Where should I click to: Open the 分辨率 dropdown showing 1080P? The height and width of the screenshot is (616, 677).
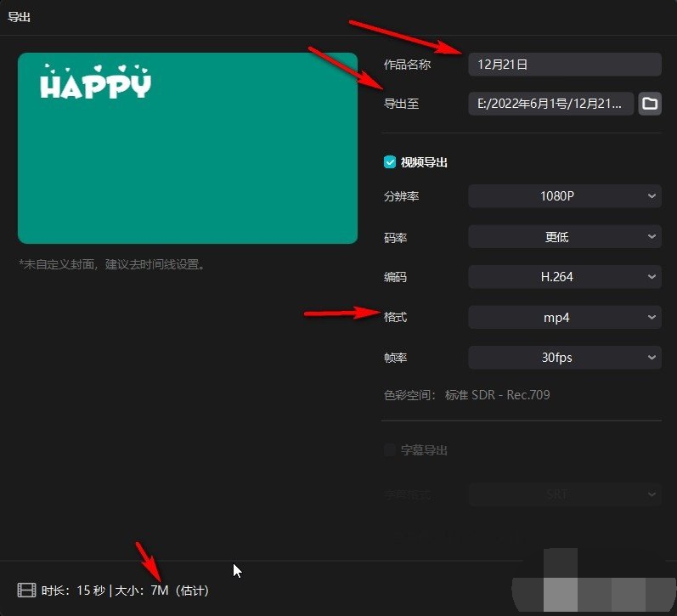pyautogui.click(x=564, y=196)
